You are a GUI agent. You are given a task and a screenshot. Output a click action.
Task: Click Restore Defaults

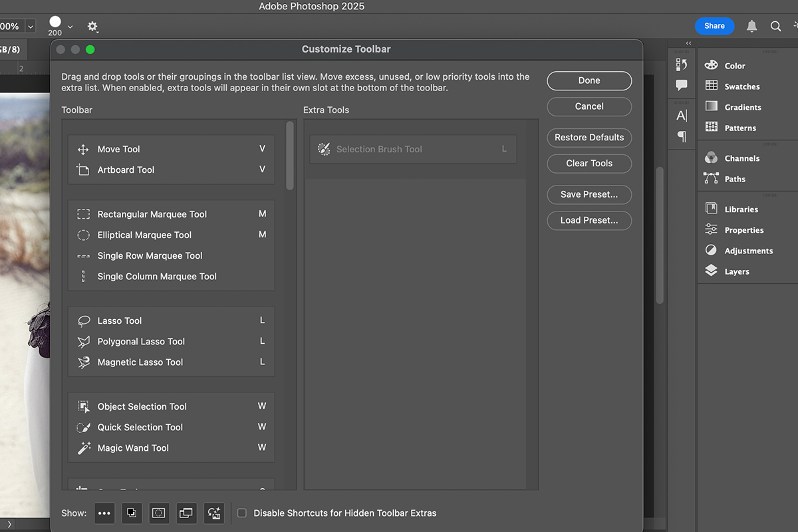589,138
